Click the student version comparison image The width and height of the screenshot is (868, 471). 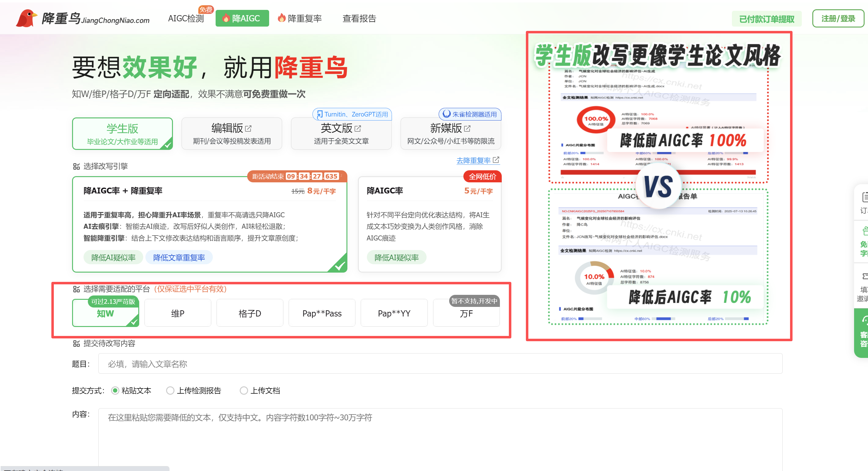(x=659, y=186)
